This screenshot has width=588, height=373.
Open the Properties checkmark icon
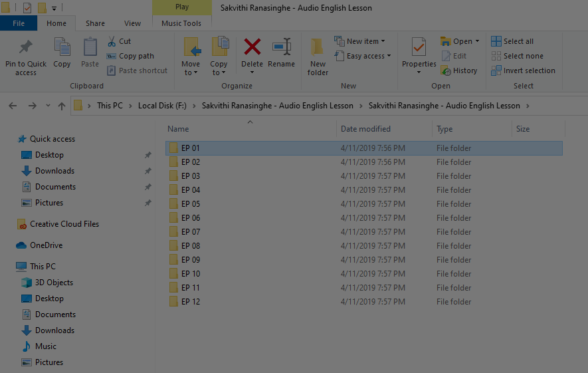[x=419, y=47]
